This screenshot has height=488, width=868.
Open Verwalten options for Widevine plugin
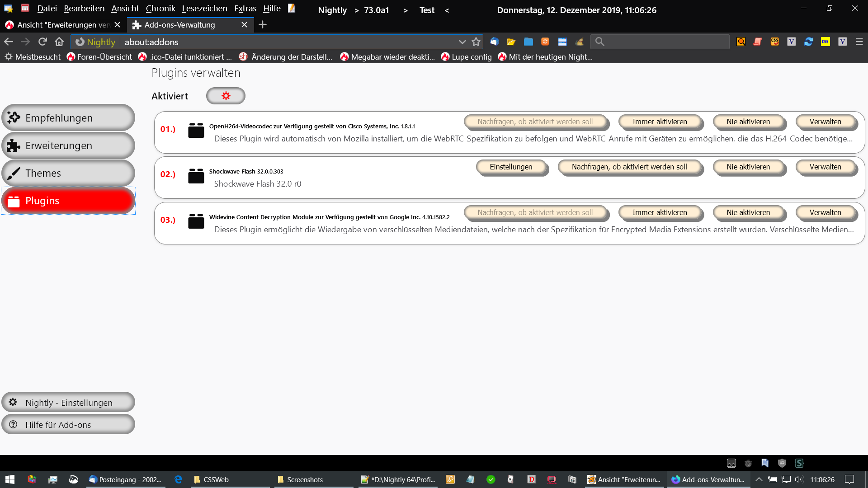tap(825, 212)
